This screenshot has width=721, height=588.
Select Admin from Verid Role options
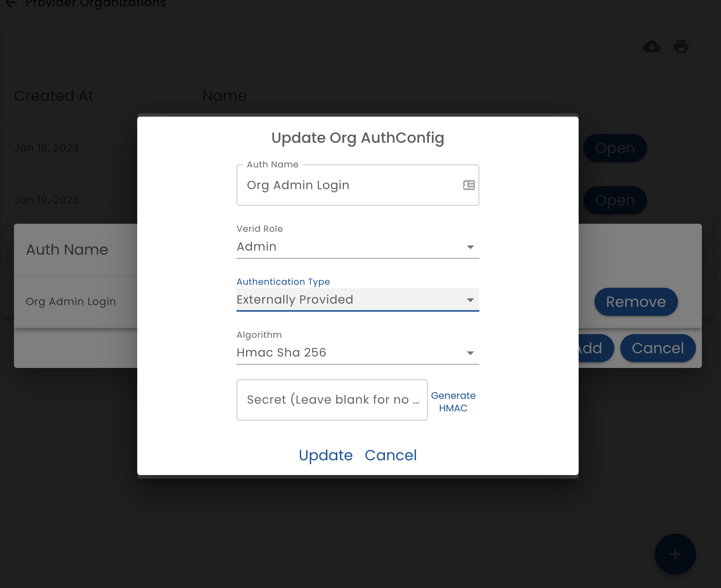tap(358, 247)
